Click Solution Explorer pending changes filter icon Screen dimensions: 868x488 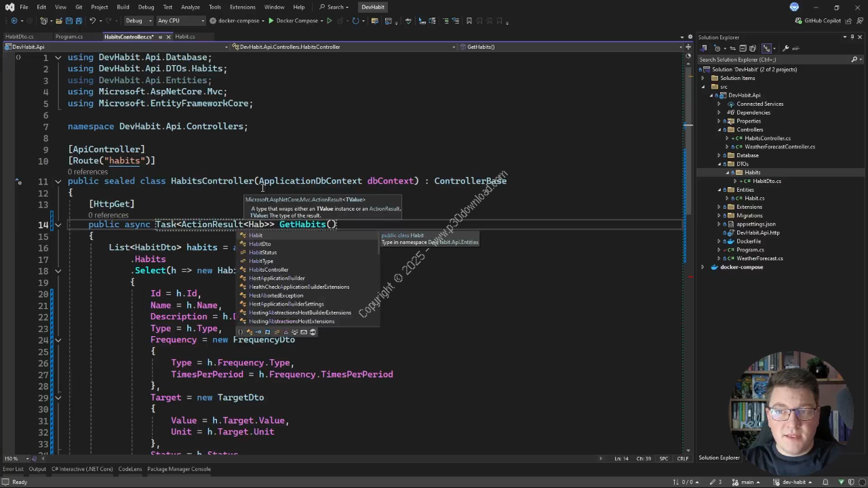pyautogui.click(x=717, y=48)
